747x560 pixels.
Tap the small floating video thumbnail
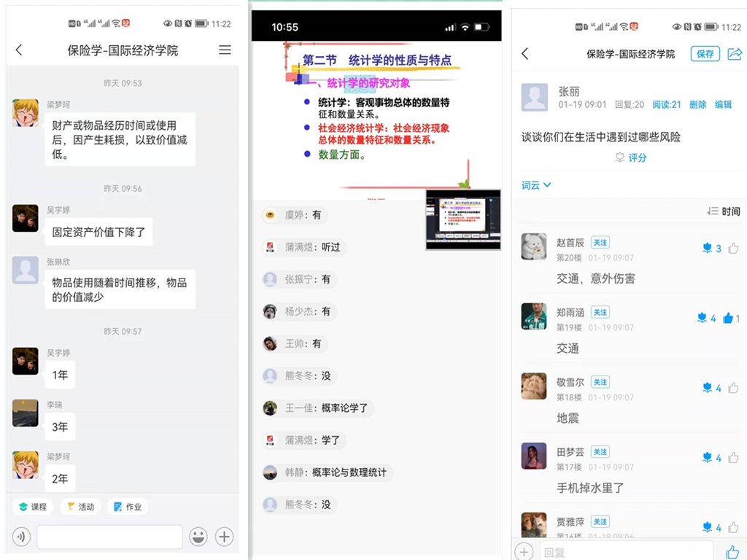(x=463, y=219)
